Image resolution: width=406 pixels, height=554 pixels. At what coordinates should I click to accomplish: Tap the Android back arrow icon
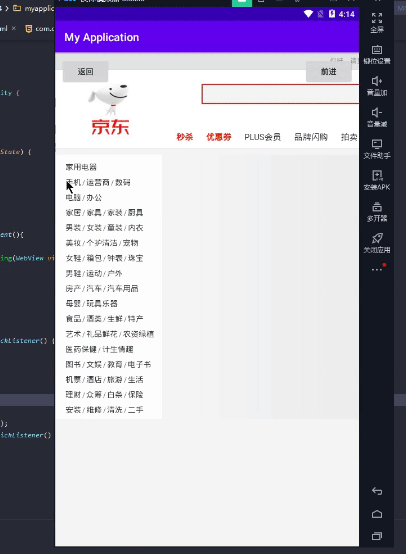[377, 491]
